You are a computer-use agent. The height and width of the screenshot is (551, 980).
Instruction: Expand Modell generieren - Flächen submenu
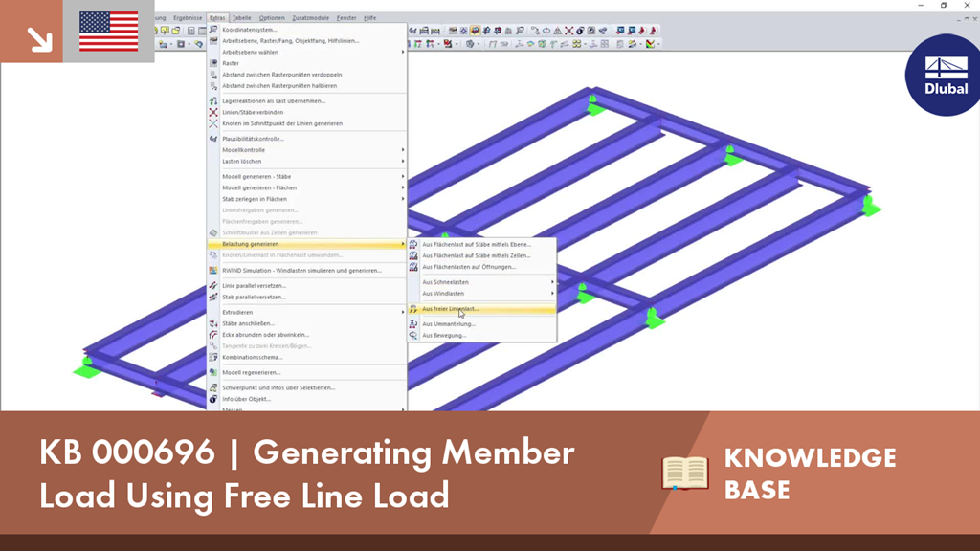306,187
